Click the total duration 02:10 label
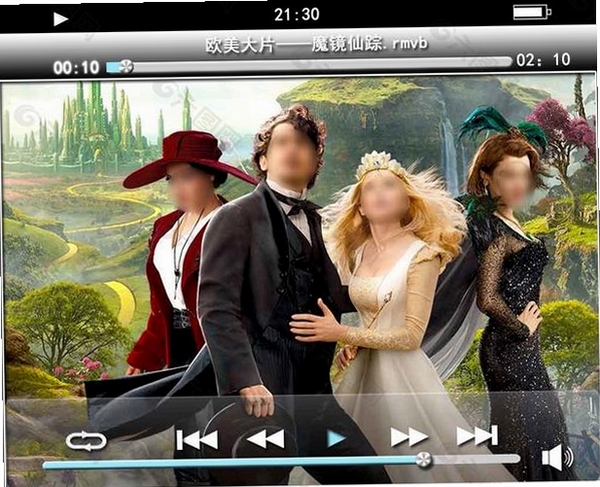Viewport: 600px width, 487px height. pos(543,60)
